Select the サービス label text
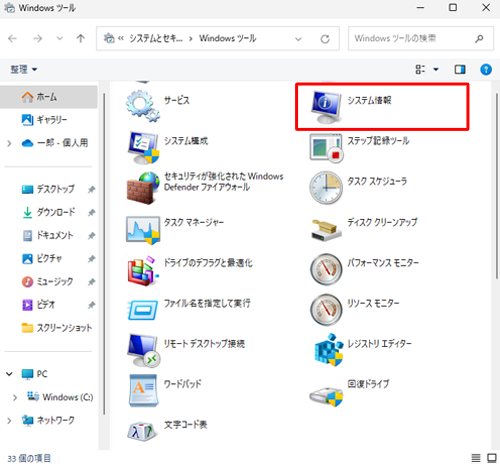500x464 pixels. coord(177,100)
